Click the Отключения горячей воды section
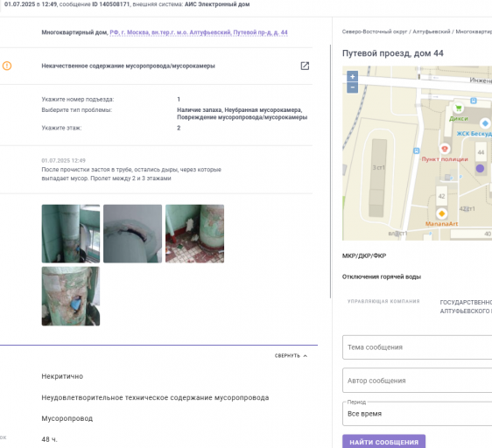Viewport: 492px width, 448px height. (381, 276)
